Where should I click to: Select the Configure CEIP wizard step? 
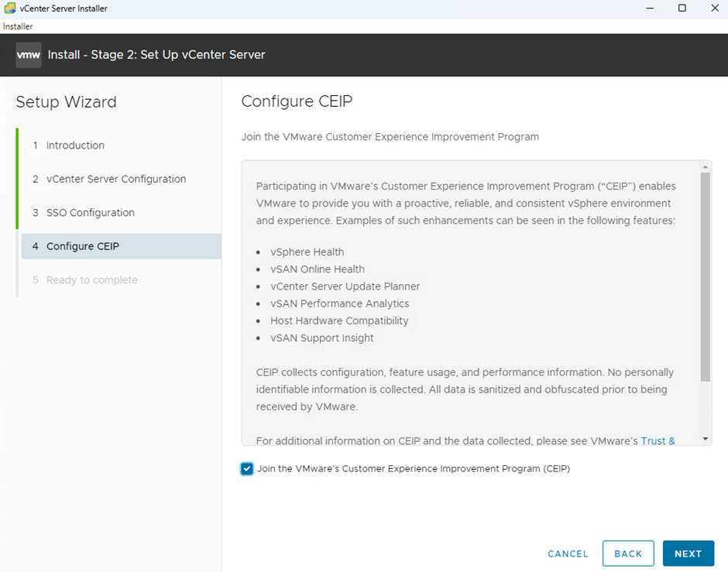click(x=82, y=246)
